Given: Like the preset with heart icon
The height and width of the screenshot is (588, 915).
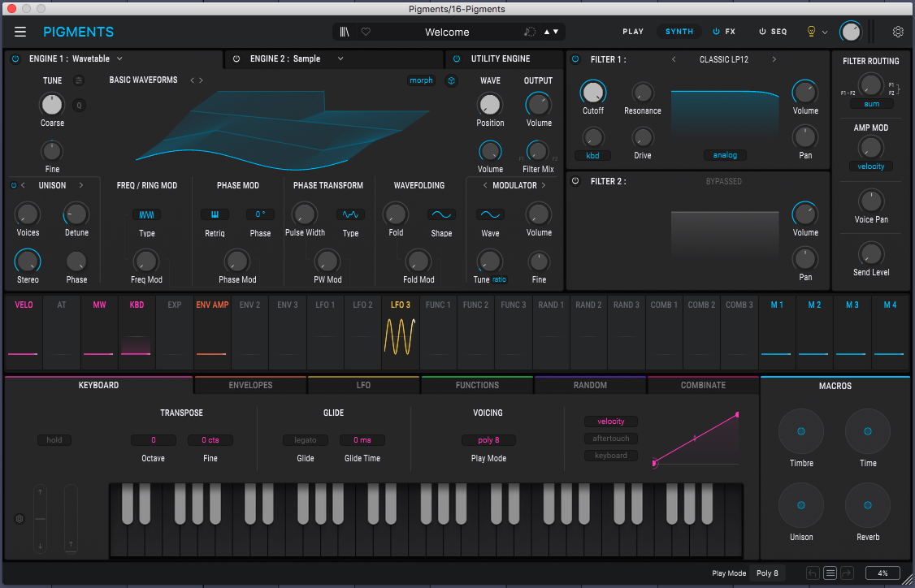Looking at the screenshot, I should [366, 32].
